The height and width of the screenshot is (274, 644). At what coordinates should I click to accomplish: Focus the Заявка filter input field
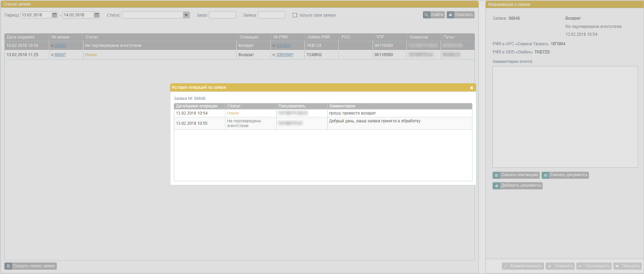[x=271, y=15]
